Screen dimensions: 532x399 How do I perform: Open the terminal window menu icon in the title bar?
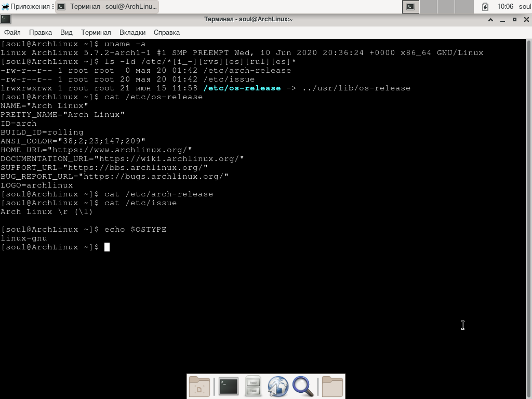(6, 19)
